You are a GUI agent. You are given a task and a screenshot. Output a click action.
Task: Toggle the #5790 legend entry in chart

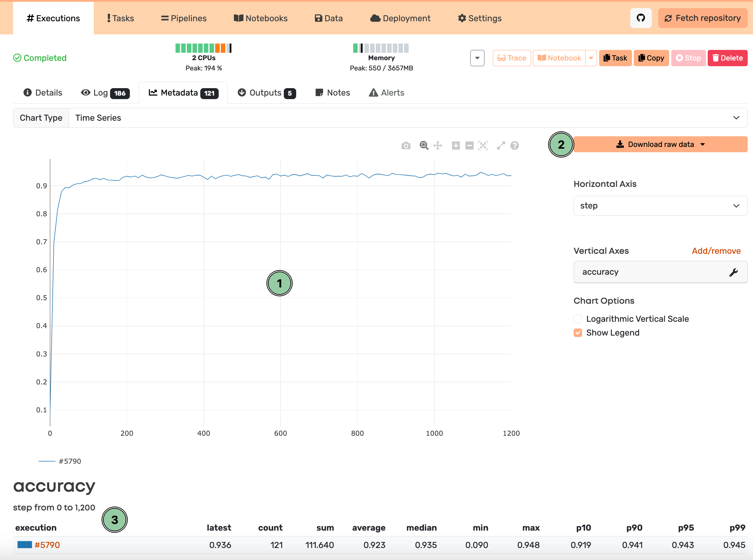(x=69, y=461)
